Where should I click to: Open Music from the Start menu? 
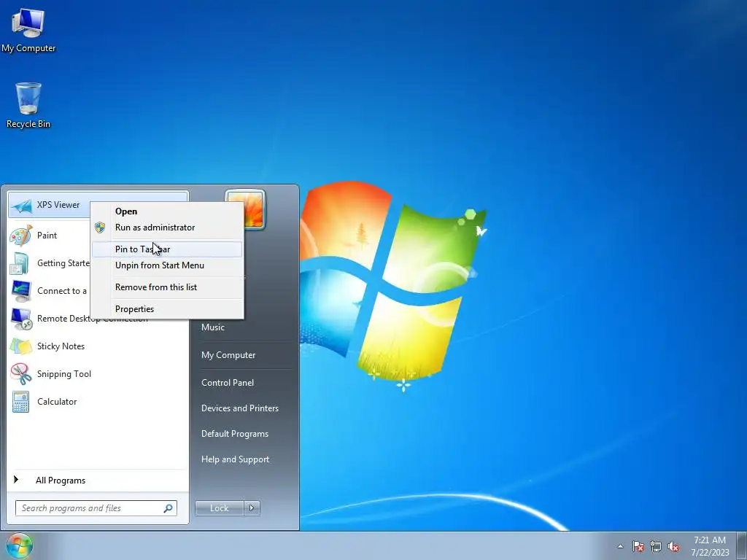(x=213, y=327)
